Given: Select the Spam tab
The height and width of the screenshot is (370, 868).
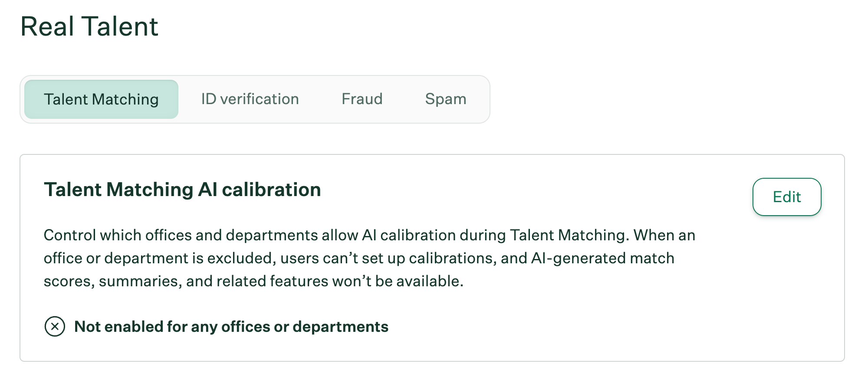Looking at the screenshot, I should tap(445, 99).
